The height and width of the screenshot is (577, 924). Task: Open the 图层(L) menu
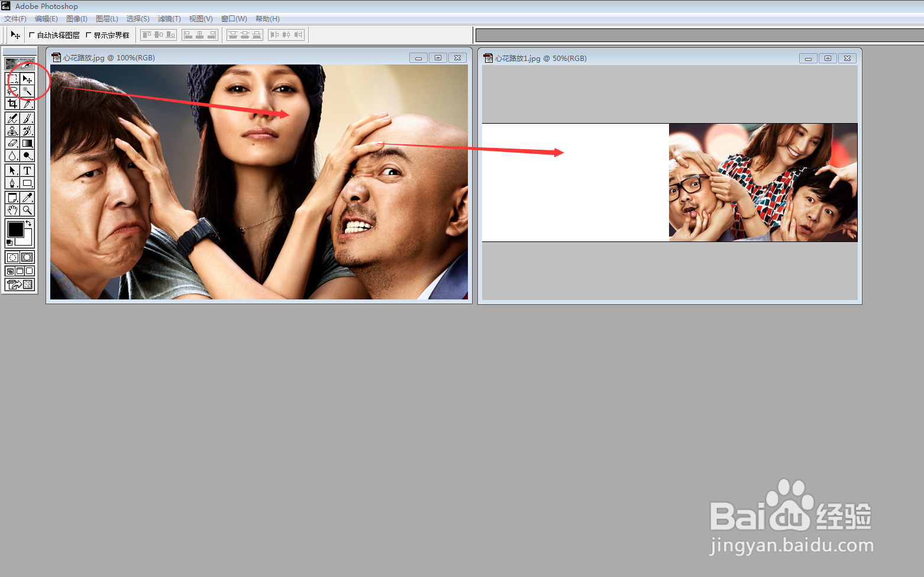[107, 19]
